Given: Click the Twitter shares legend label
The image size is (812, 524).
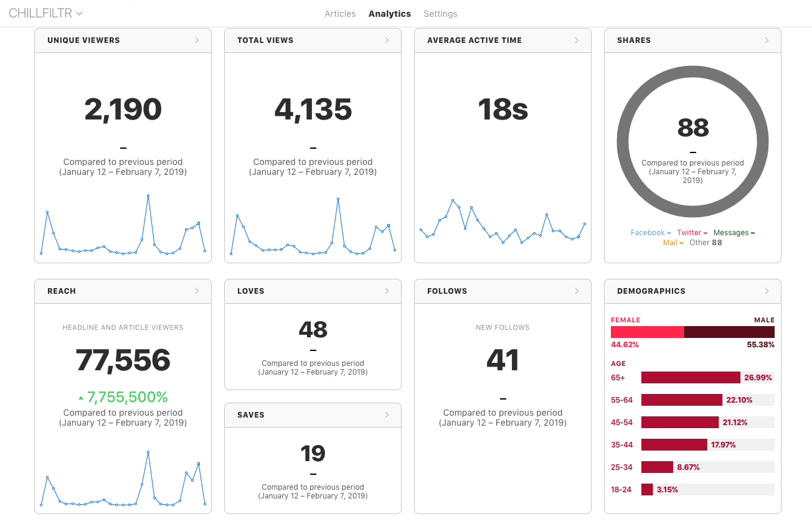Looking at the screenshot, I should click(x=689, y=233).
